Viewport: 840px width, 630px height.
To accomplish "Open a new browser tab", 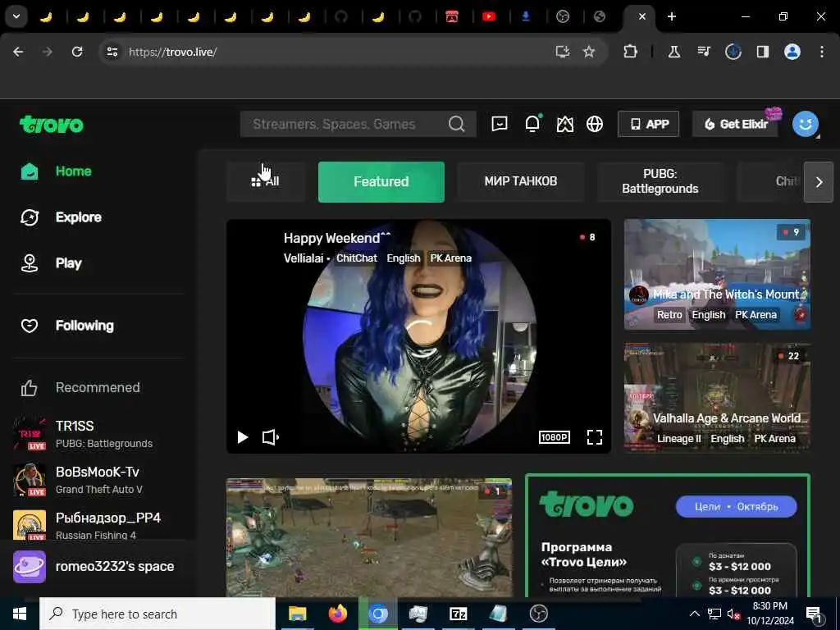I will [x=672, y=16].
